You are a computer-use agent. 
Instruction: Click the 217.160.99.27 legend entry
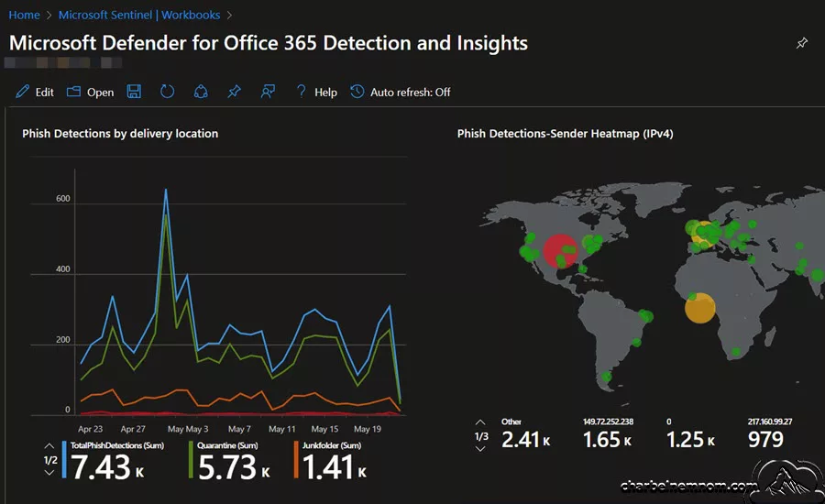(x=769, y=434)
